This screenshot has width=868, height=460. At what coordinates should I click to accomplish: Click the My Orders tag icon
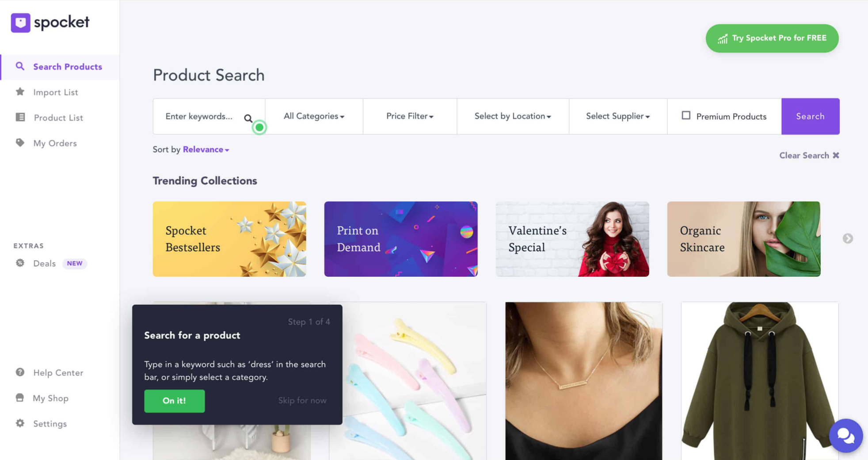tap(20, 143)
